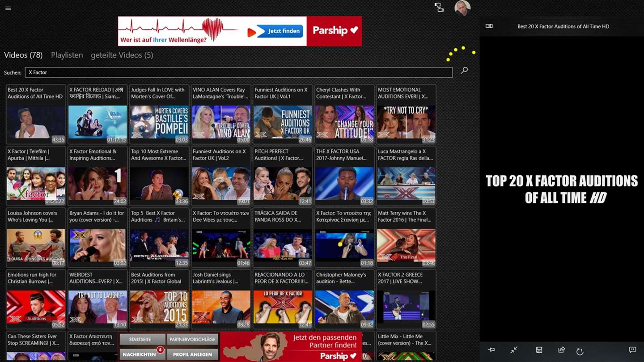Viewport: 644px width, 362px height.
Task: Open Best Auditions from 2015 X Factor Global
Action: click(x=159, y=299)
